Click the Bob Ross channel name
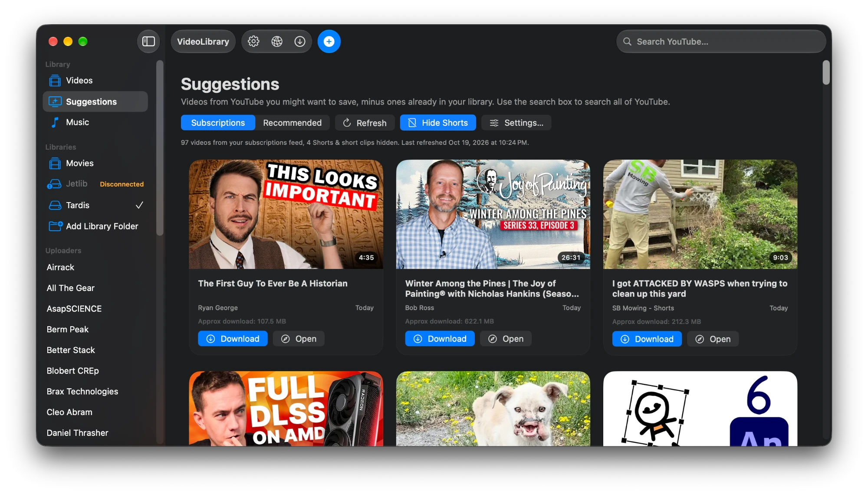This screenshot has width=868, height=494. 420,308
